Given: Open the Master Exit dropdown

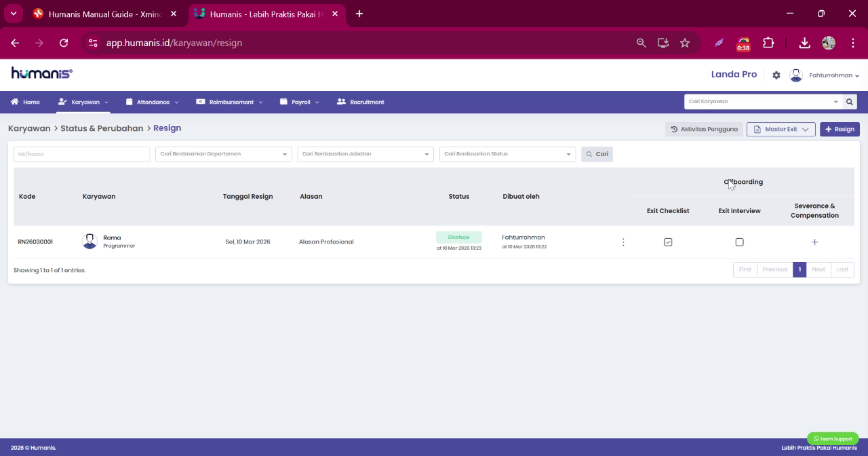Looking at the screenshot, I should point(781,129).
